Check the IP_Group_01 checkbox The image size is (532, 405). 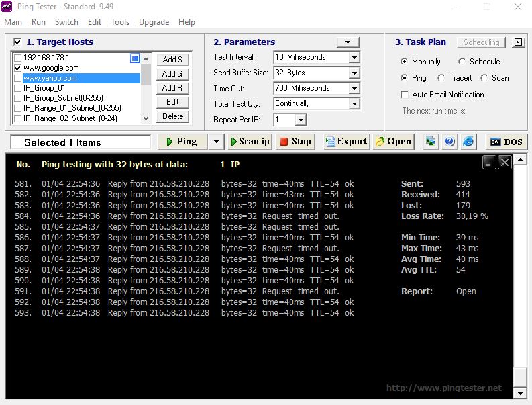[18, 89]
